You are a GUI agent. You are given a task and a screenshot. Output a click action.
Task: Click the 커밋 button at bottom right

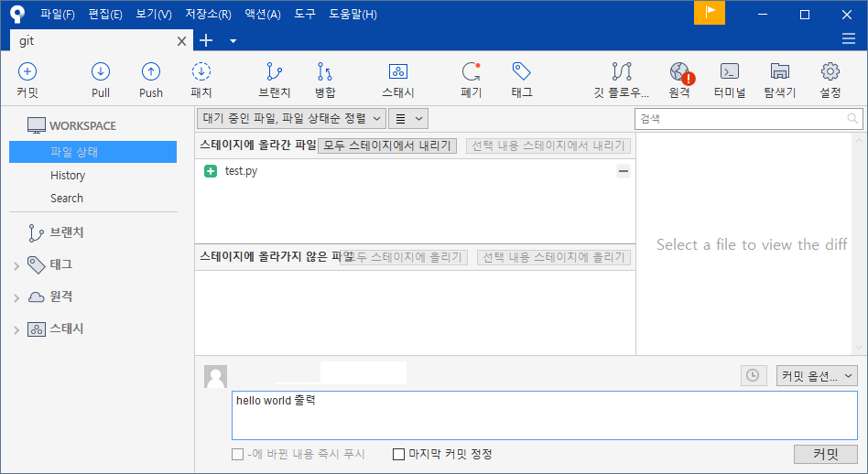pyautogui.click(x=825, y=454)
